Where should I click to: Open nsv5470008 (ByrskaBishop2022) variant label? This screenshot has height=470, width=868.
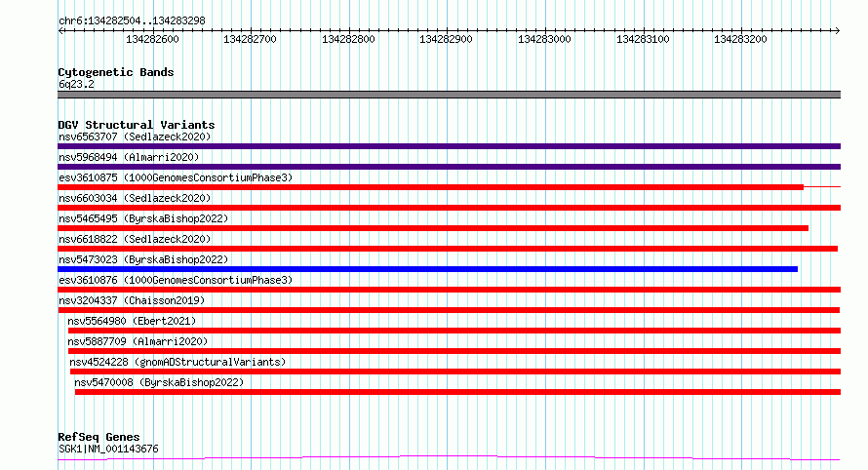click(159, 382)
